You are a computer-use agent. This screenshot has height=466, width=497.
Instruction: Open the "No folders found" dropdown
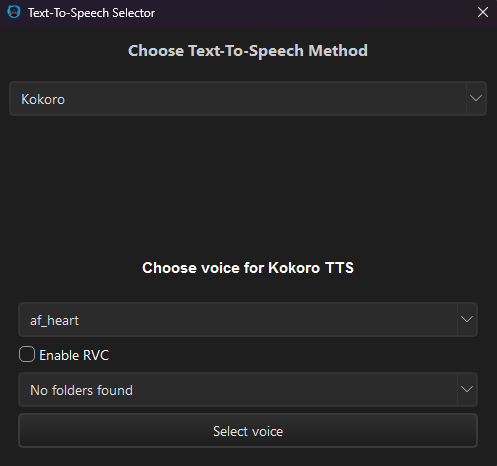[x=248, y=390]
